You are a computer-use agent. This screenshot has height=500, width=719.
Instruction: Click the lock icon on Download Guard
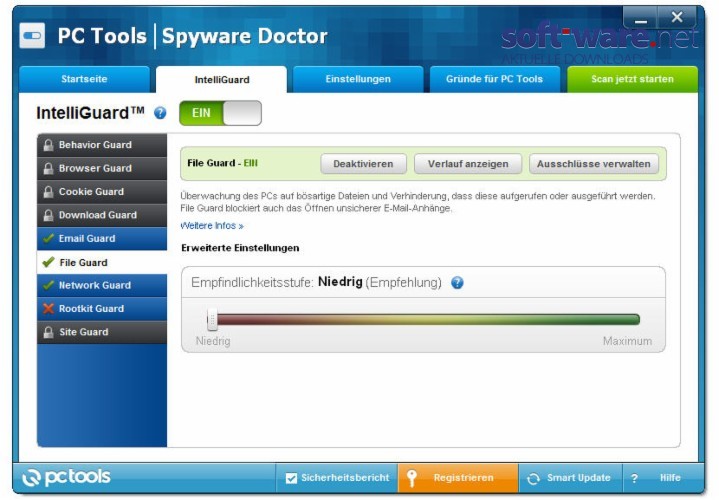(x=48, y=215)
